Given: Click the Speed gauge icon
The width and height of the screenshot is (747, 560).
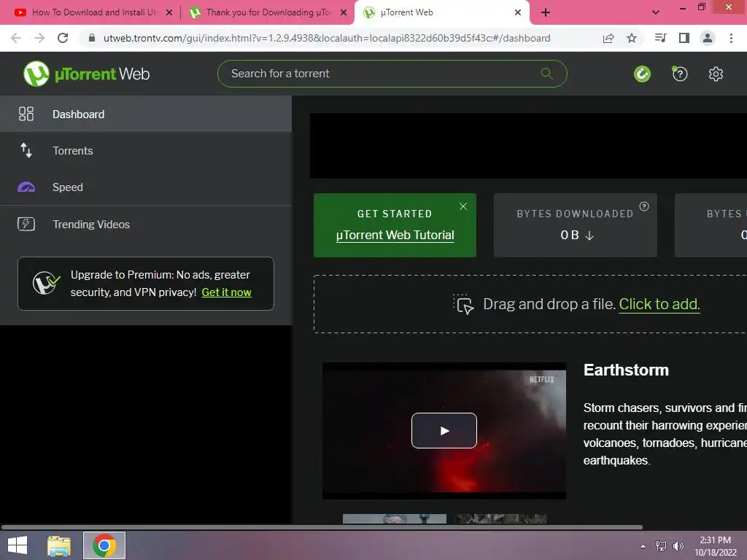Looking at the screenshot, I should click(x=26, y=187).
